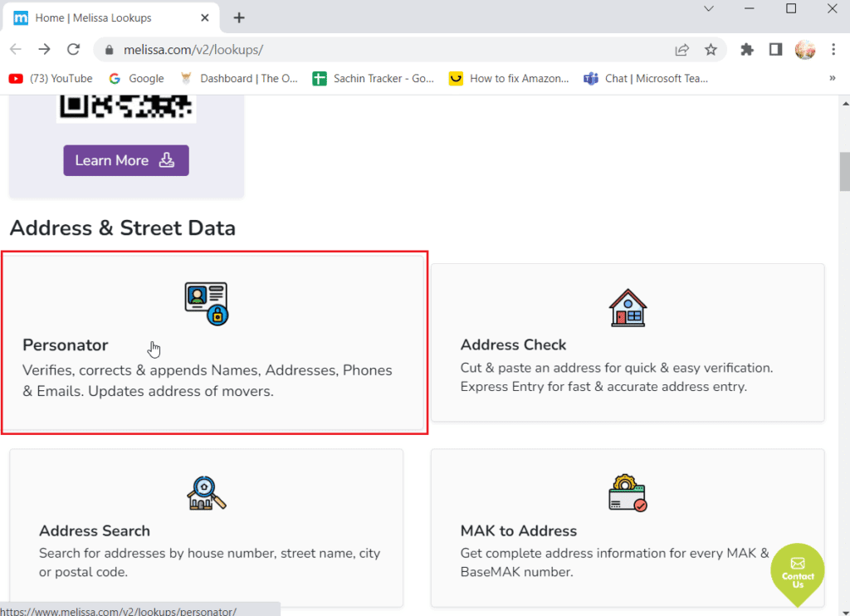Open the YouTube bookmark
Screen dimensions: 850x616
pos(51,79)
